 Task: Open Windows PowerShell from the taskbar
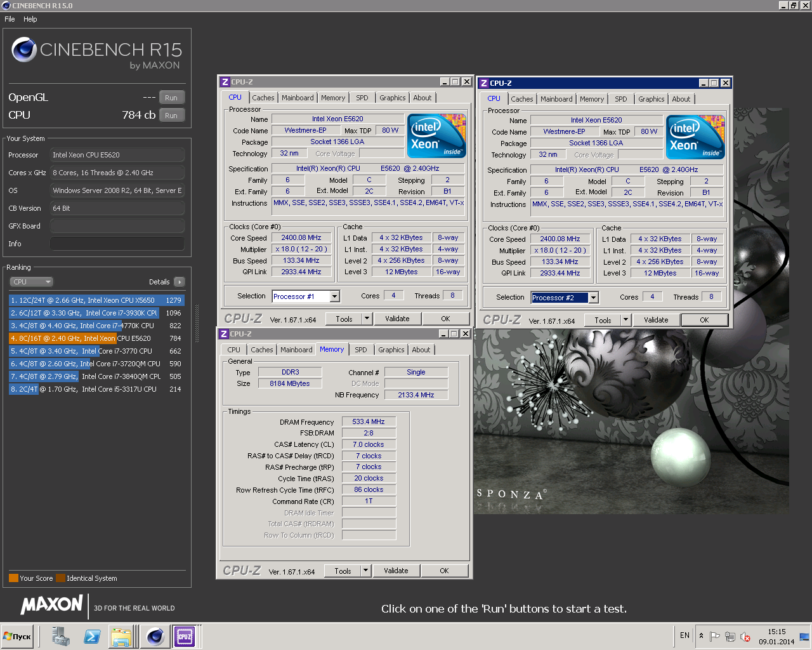[x=92, y=636]
